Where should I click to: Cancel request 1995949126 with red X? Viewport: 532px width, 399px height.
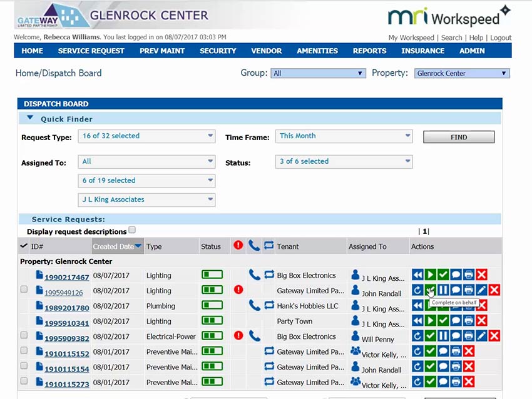pyautogui.click(x=494, y=290)
